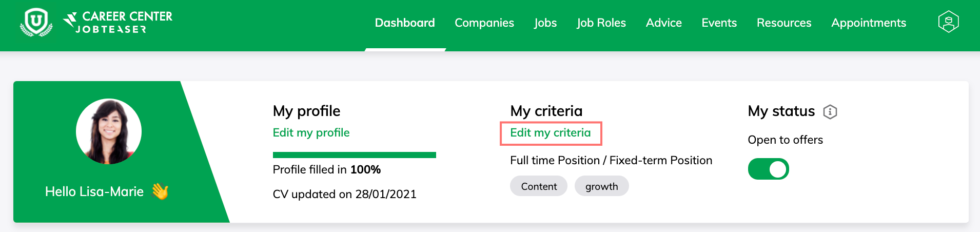Click the Edit my profile link
Viewport: 980px width, 232px height.
coord(311,132)
